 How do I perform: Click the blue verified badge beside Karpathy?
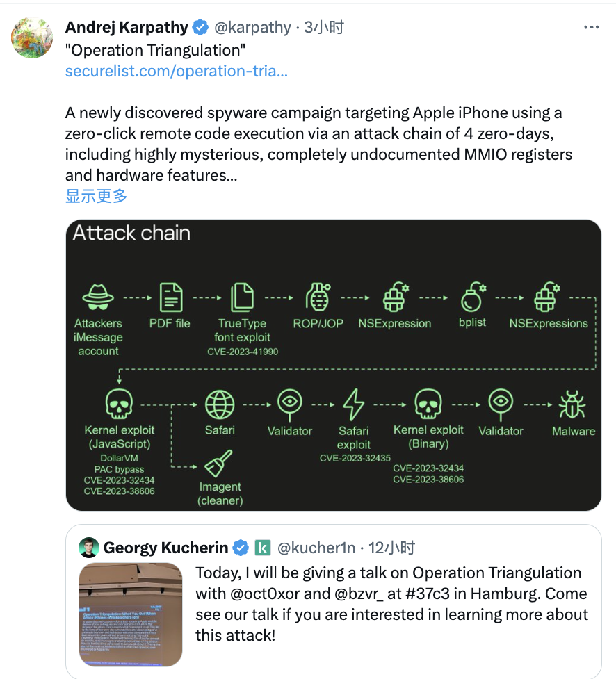[x=200, y=28]
